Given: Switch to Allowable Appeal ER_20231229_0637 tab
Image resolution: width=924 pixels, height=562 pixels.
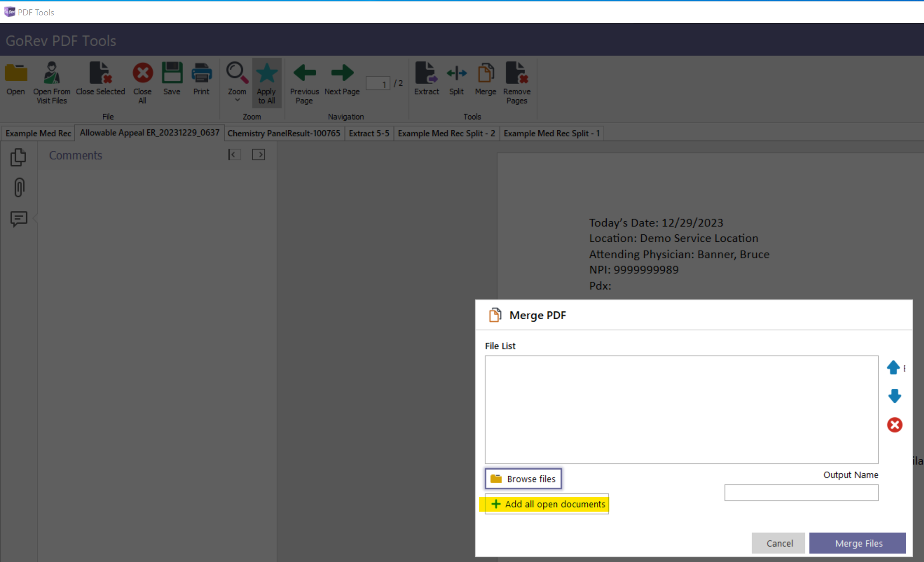Looking at the screenshot, I should pyautogui.click(x=149, y=133).
